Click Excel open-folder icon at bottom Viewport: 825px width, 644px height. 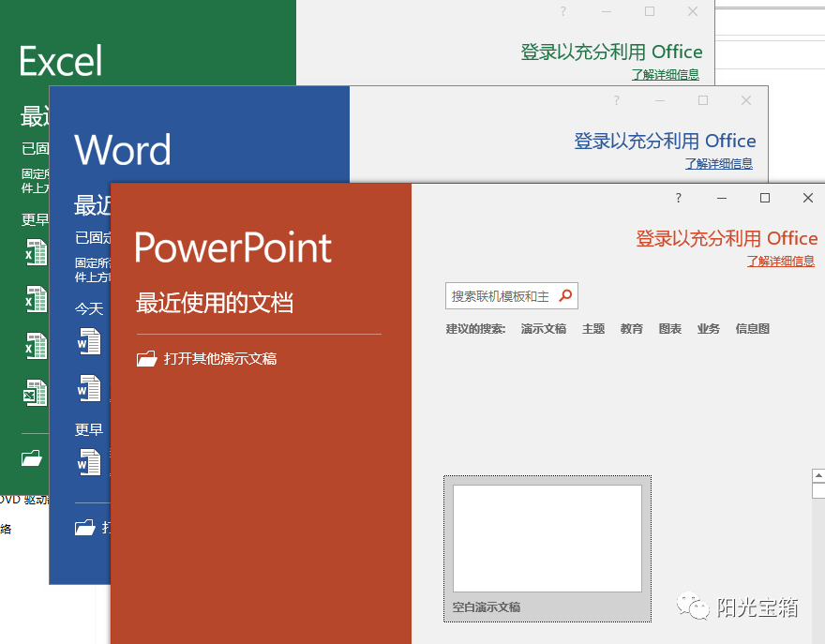[x=32, y=457]
